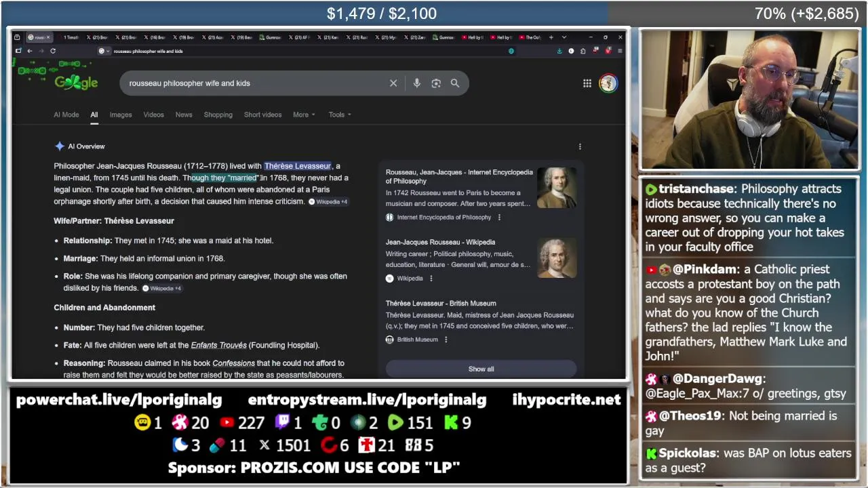Open the browser downloads icon

[559, 51]
